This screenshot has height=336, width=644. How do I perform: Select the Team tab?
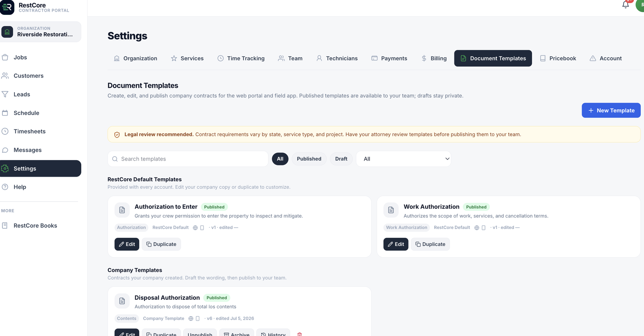click(290, 58)
